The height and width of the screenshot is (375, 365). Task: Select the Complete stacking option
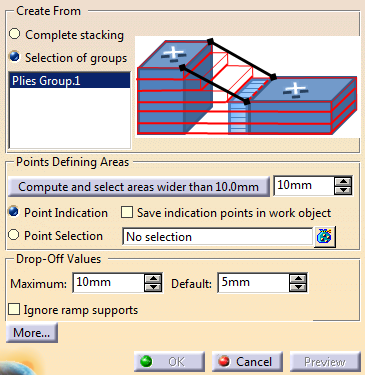[x=15, y=34]
